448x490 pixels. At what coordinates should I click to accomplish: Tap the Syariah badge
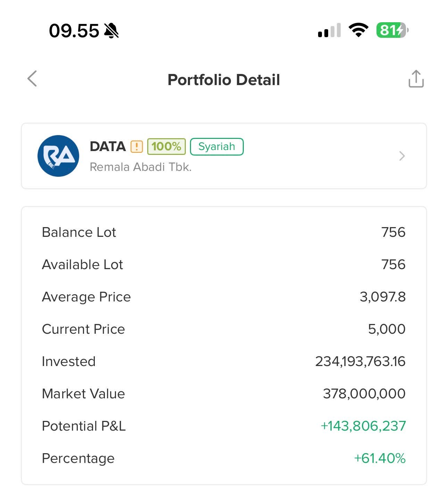tap(217, 147)
